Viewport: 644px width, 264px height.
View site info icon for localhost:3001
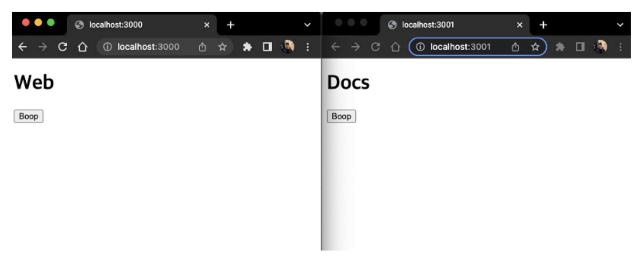pyautogui.click(x=420, y=47)
